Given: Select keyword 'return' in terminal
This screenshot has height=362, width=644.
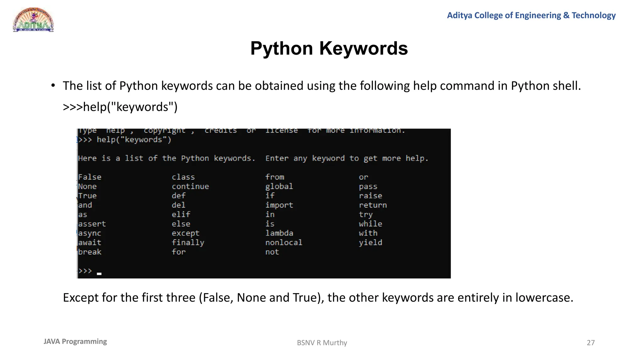Looking at the screenshot, I should 373,205.
